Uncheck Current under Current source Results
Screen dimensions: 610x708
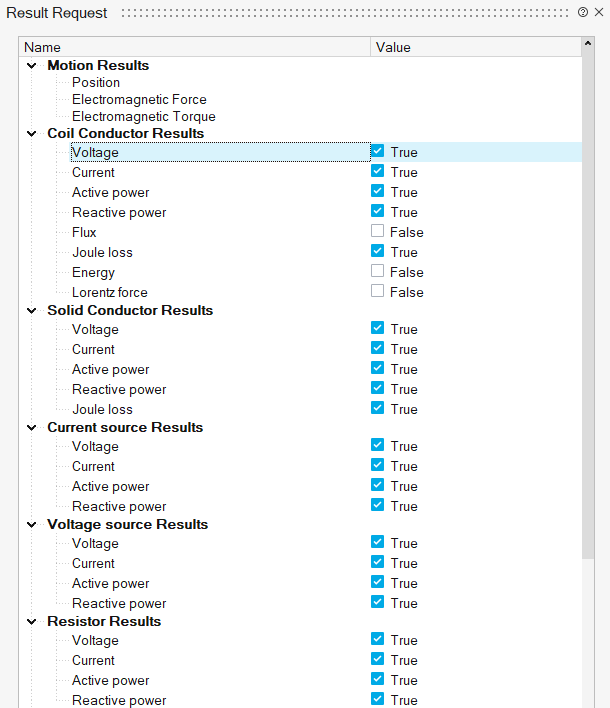click(x=377, y=465)
